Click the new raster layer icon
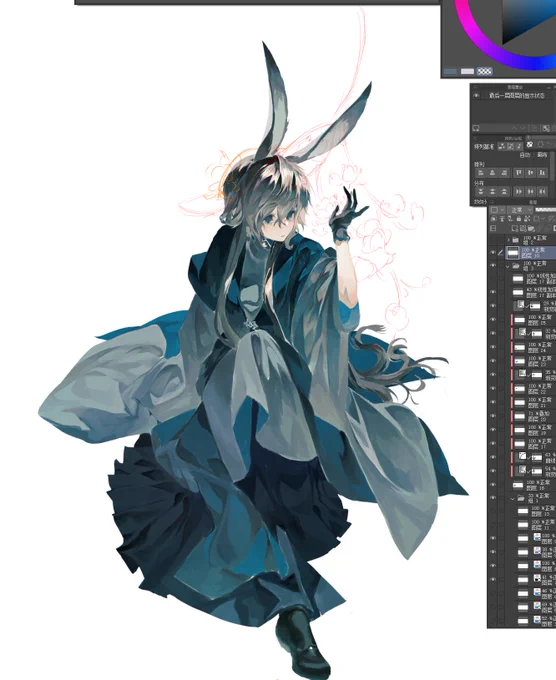The width and height of the screenshot is (556, 680). [515, 229]
